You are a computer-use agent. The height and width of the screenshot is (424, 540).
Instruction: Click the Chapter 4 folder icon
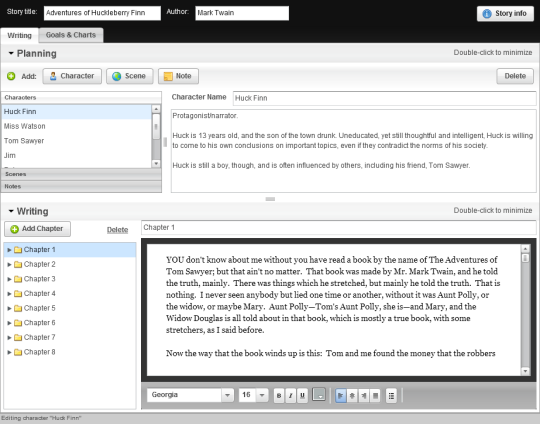tap(18, 294)
